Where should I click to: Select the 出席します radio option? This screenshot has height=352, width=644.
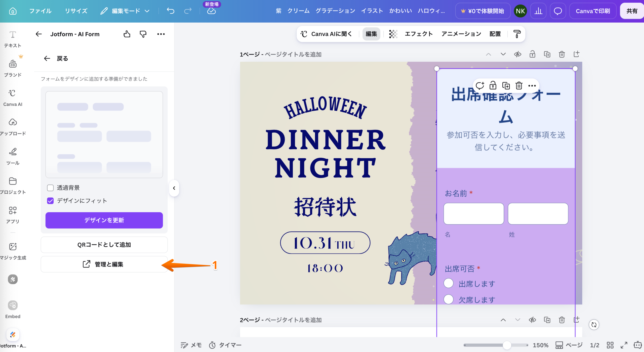tap(448, 283)
